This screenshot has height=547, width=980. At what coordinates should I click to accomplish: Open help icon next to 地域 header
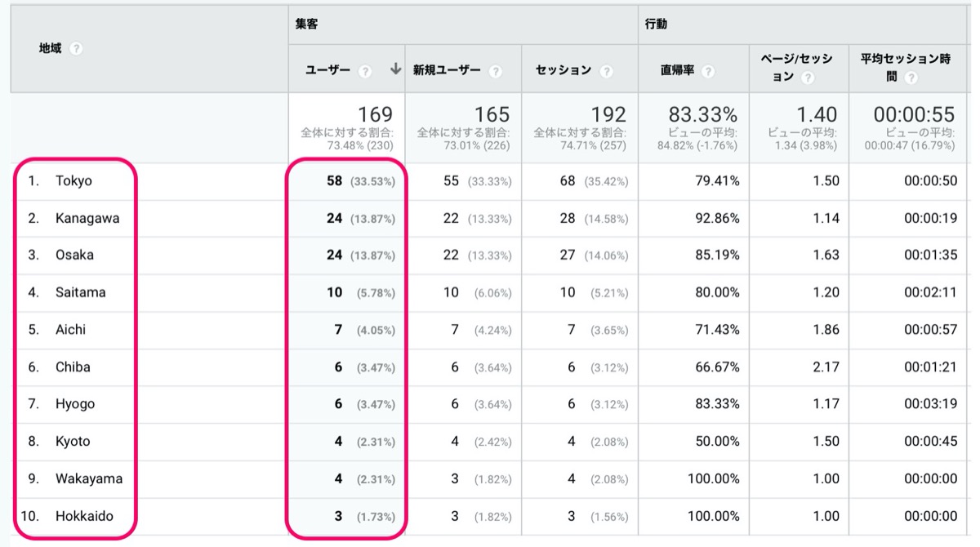(76, 49)
